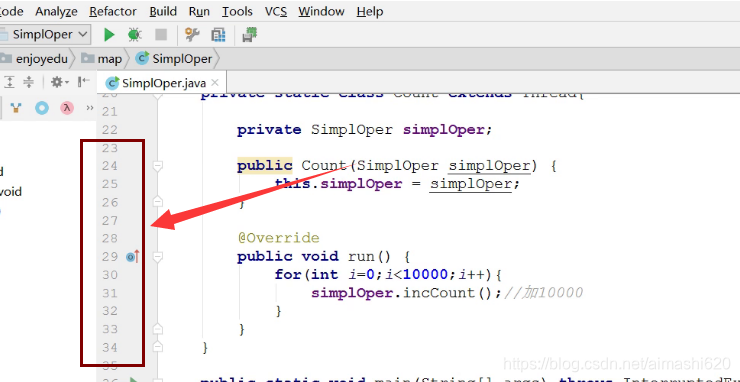Open the Window menu
740x382 pixels.
pos(321,11)
